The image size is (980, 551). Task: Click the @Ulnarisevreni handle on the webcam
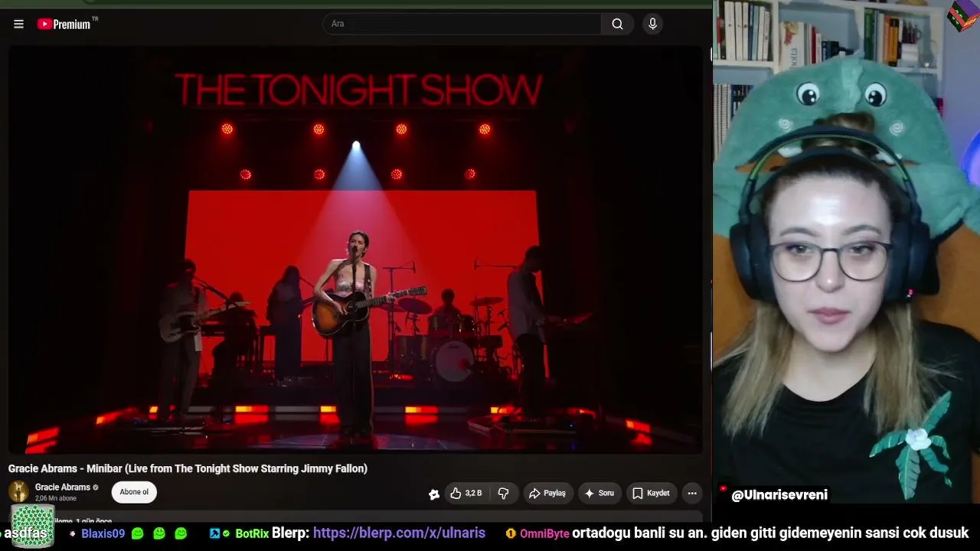click(x=779, y=495)
